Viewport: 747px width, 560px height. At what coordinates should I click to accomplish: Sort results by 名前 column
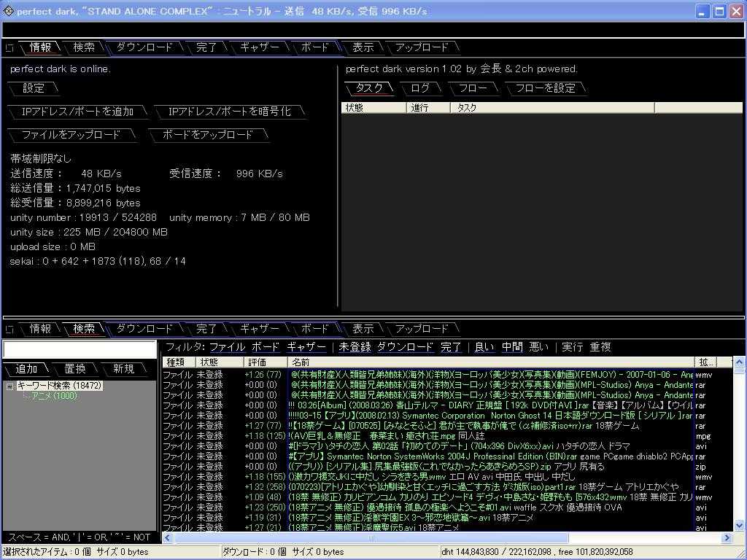(x=491, y=362)
